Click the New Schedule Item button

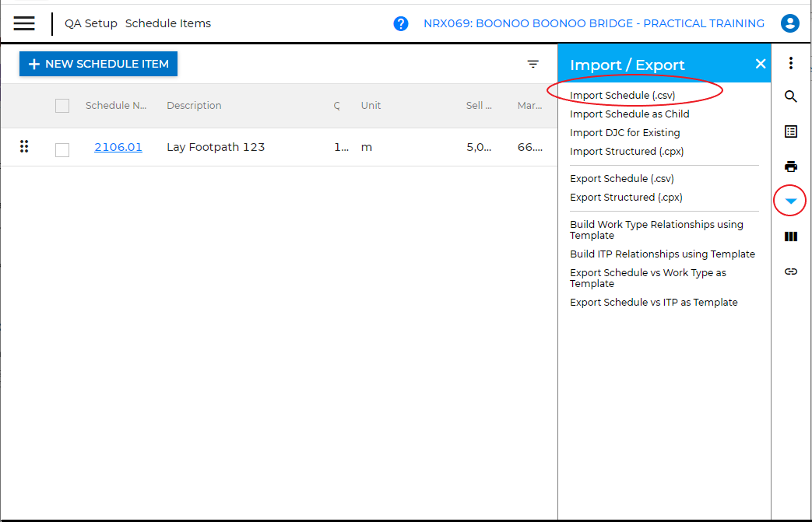[98, 64]
